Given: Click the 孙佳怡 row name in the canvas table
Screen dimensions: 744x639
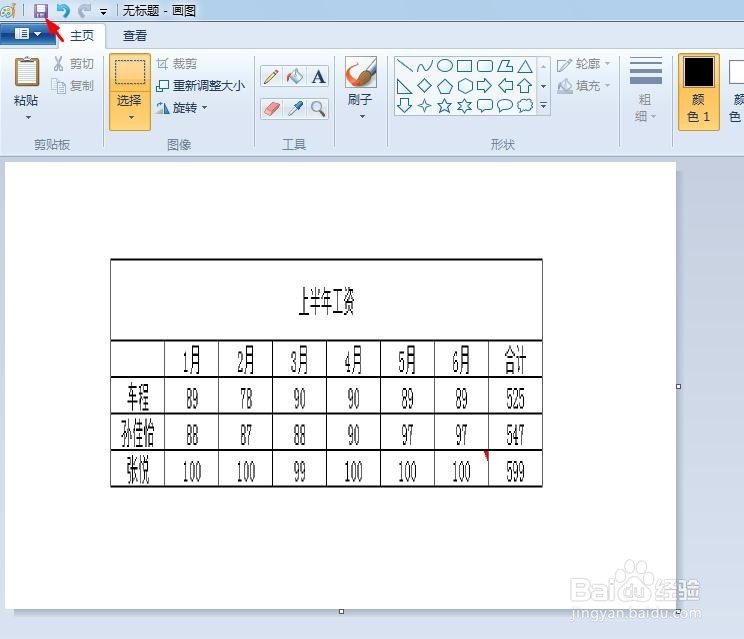Looking at the screenshot, I should point(138,433).
